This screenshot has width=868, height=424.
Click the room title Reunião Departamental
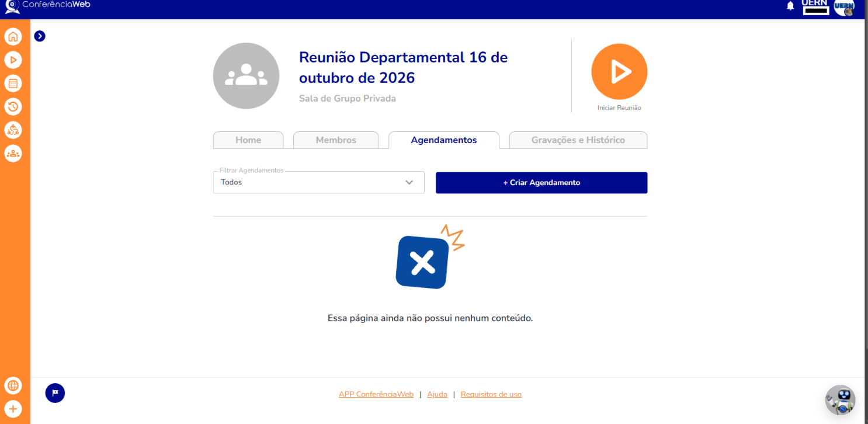pos(403,67)
